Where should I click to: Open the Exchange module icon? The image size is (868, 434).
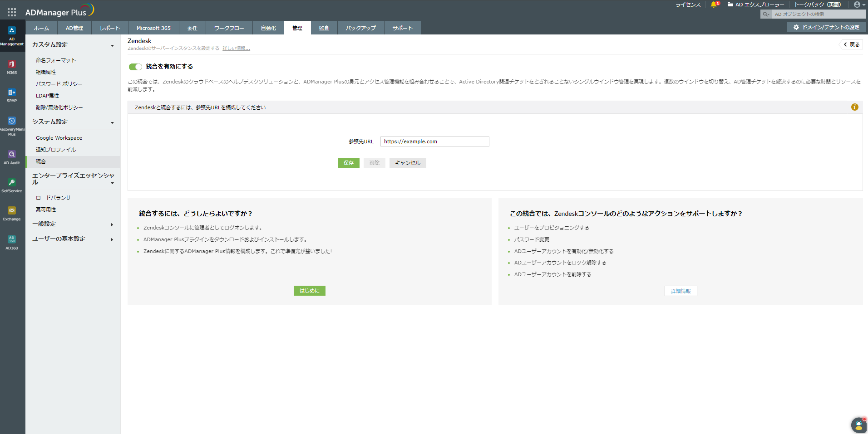pos(12,214)
